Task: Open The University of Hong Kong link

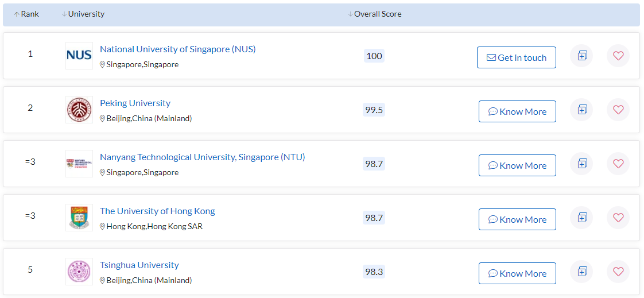Action: 157,211
